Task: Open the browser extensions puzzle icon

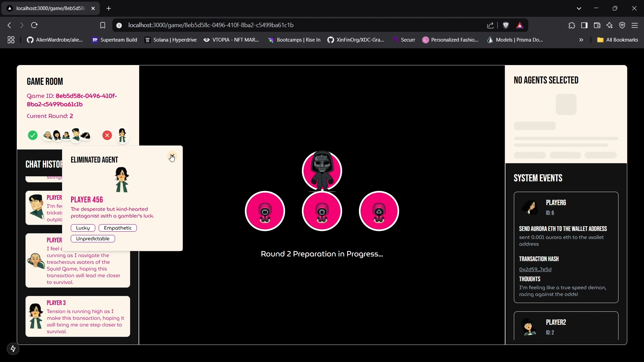Action: (x=572, y=25)
